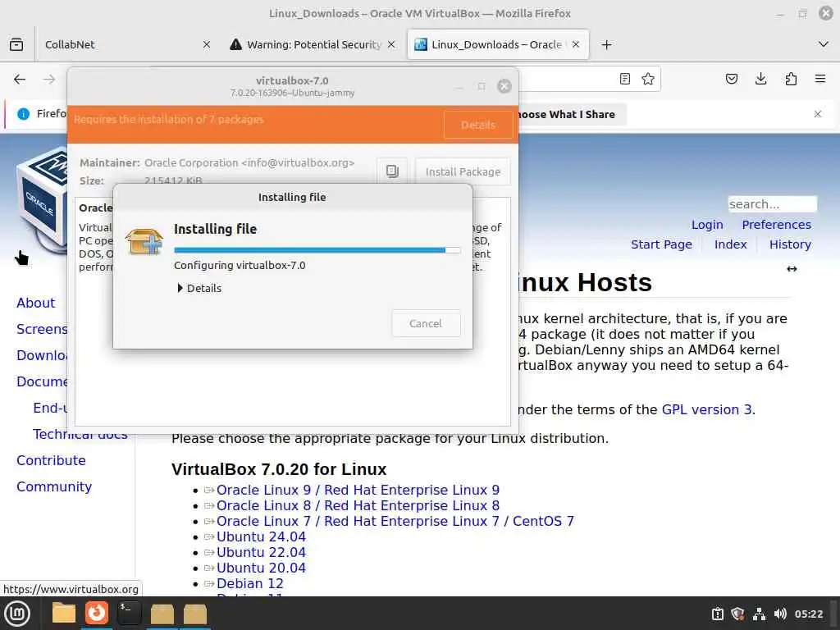Open the volume control tray icon

(x=780, y=614)
